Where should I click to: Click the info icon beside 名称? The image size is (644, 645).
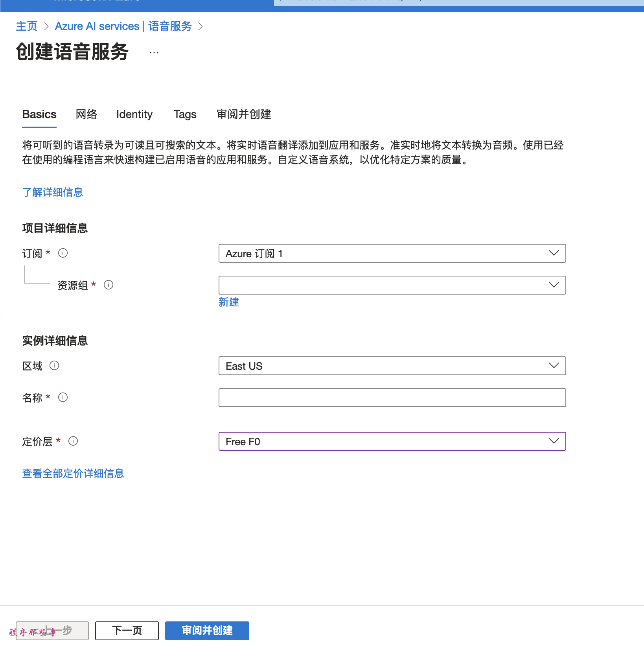pos(63,397)
